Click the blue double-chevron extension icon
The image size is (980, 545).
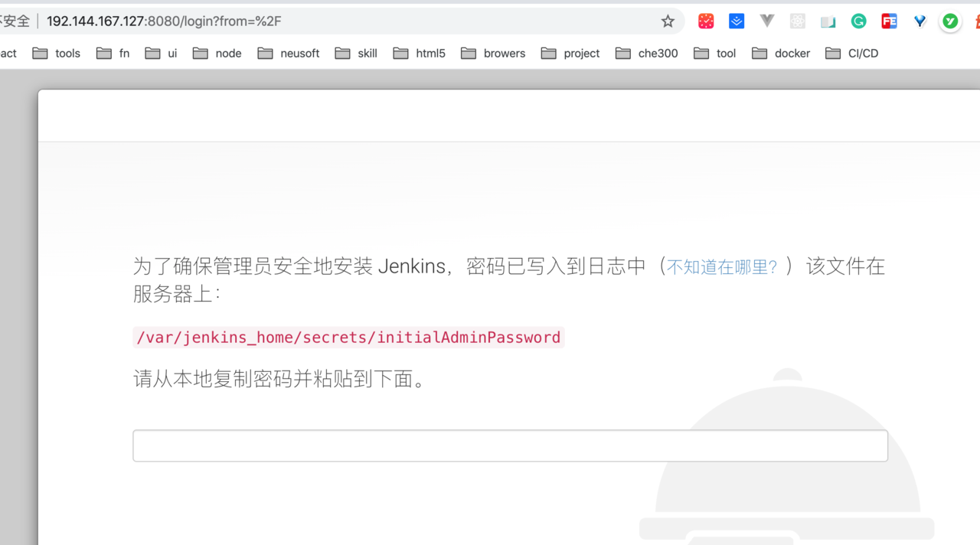736,21
